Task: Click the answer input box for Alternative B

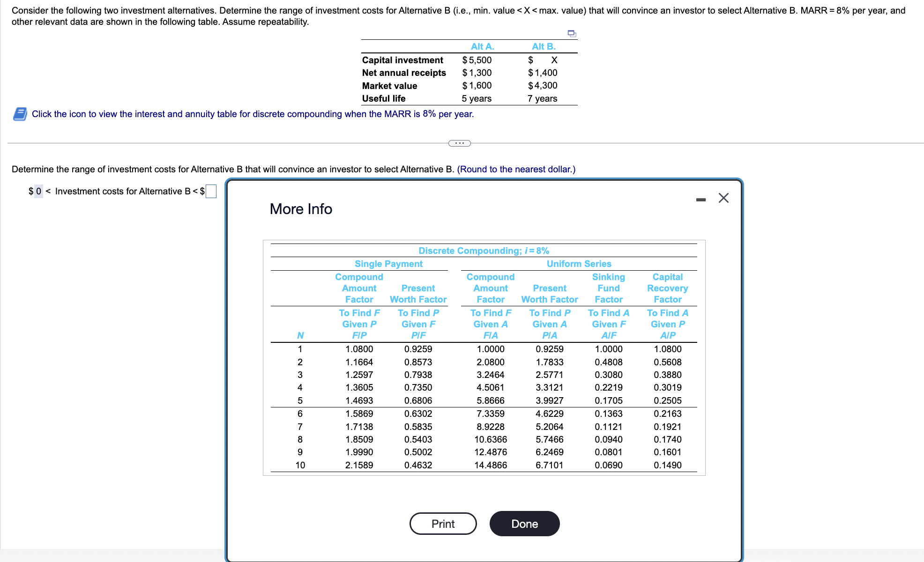Action: pyautogui.click(x=211, y=191)
